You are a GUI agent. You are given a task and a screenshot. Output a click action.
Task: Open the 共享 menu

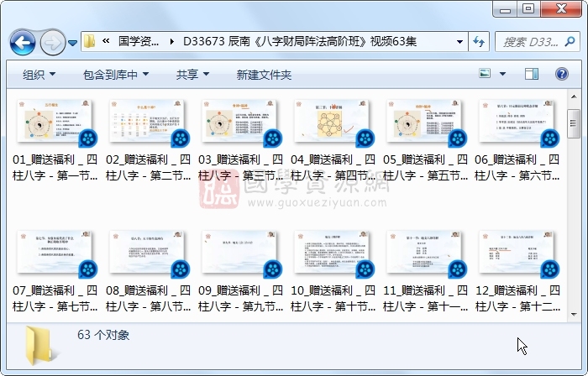tap(192, 75)
